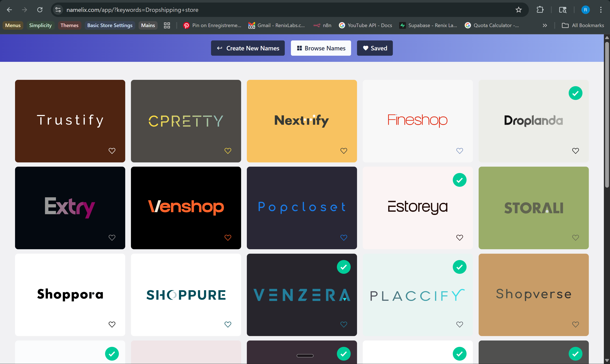This screenshot has height=364, width=610.
Task: Open the browser extensions puzzle icon
Action: pyautogui.click(x=540, y=10)
